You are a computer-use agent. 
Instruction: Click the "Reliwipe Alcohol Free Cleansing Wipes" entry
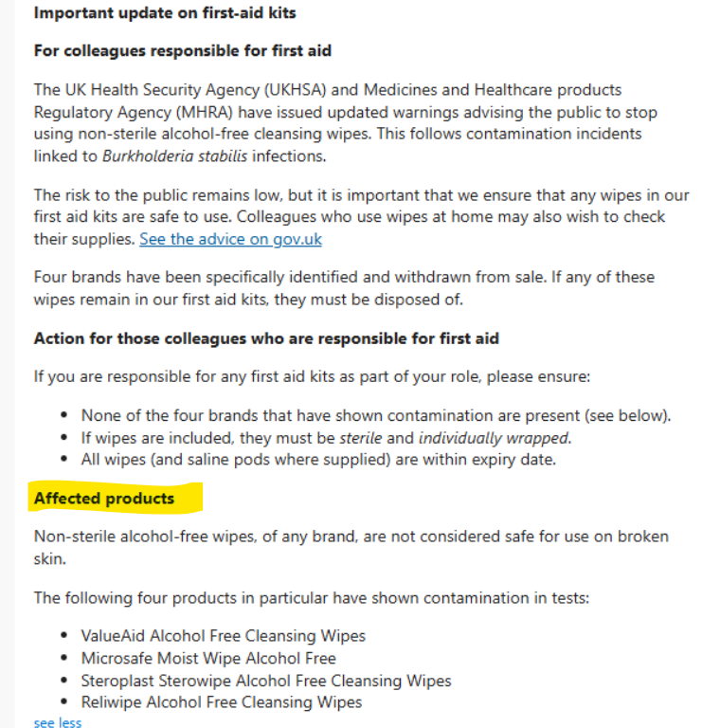(222, 702)
